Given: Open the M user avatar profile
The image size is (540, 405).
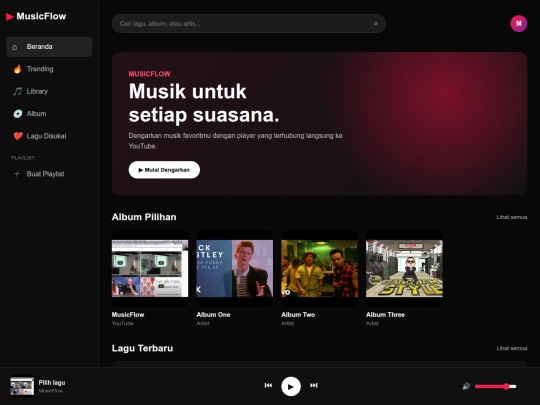Looking at the screenshot, I should 519,23.
